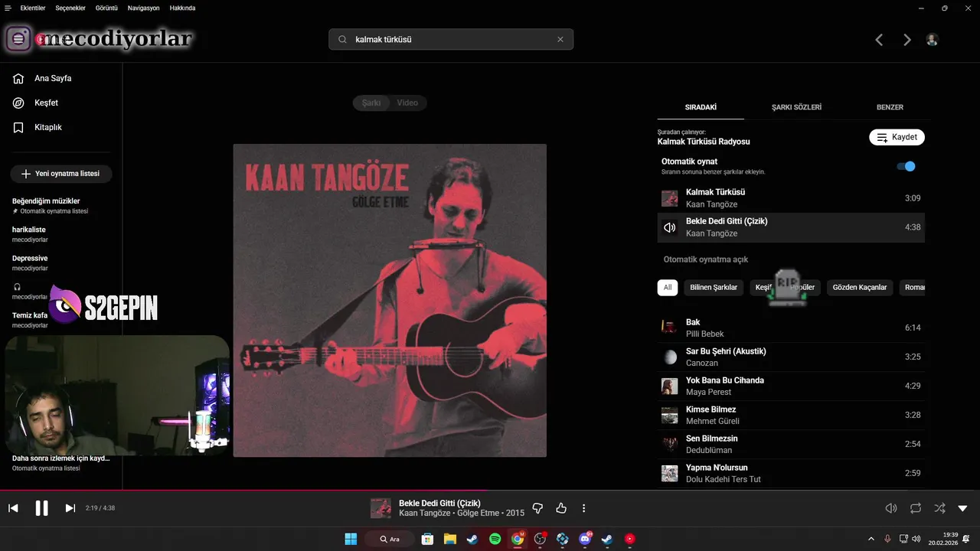Open Spotify from the taskbar

pyautogui.click(x=495, y=539)
